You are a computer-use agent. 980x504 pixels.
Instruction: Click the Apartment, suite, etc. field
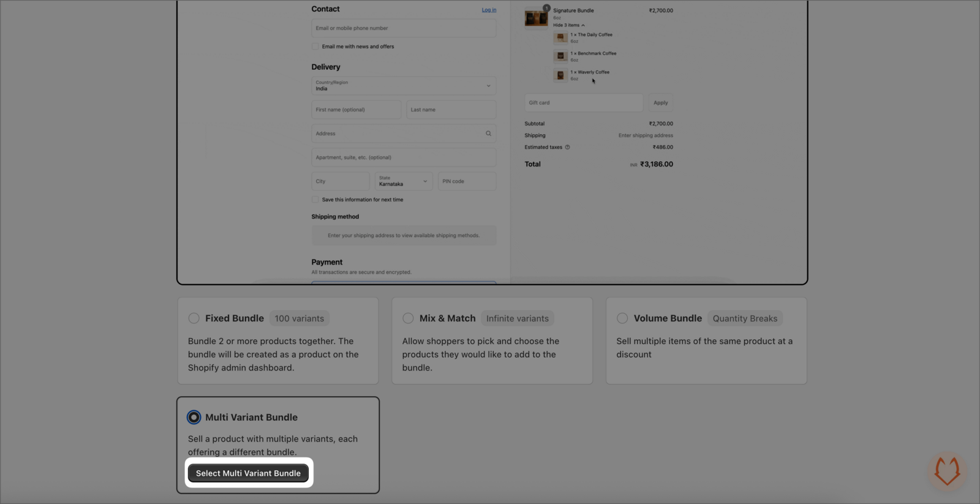click(404, 157)
